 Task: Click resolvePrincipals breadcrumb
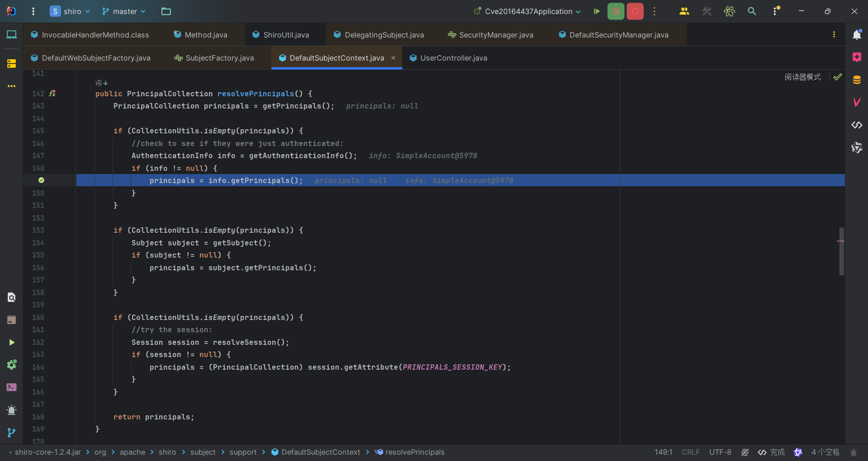pyautogui.click(x=410, y=452)
